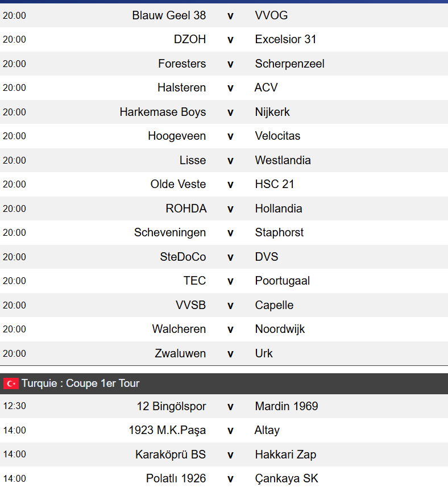This screenshot has height=488, width=448.
Task: Select the Excelsior 31 team link
Action: (285, 39)
